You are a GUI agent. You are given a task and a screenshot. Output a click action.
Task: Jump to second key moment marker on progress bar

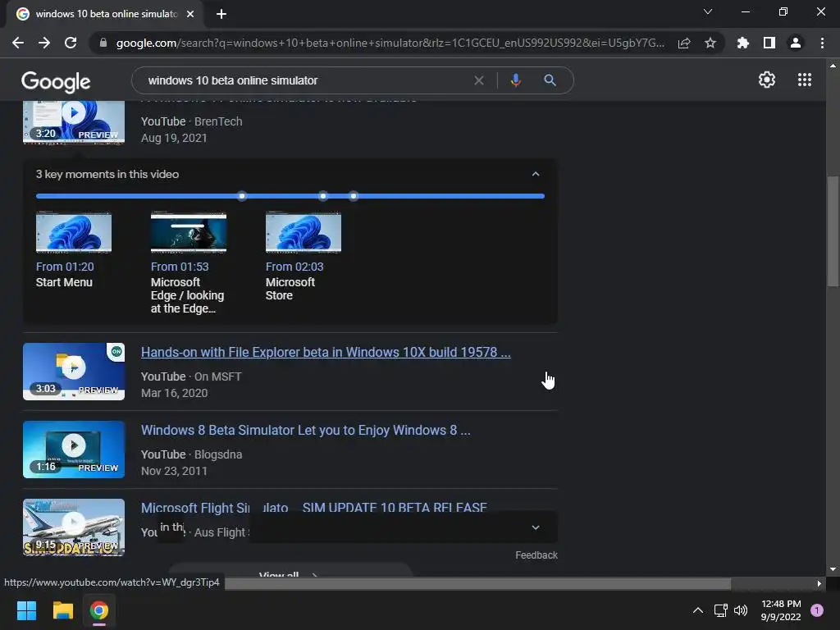click(322, 196)
